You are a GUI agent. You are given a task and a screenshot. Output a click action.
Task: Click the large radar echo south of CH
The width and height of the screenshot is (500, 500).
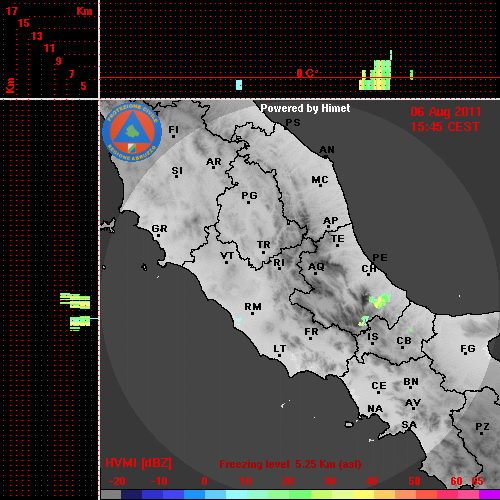(380, 301)
